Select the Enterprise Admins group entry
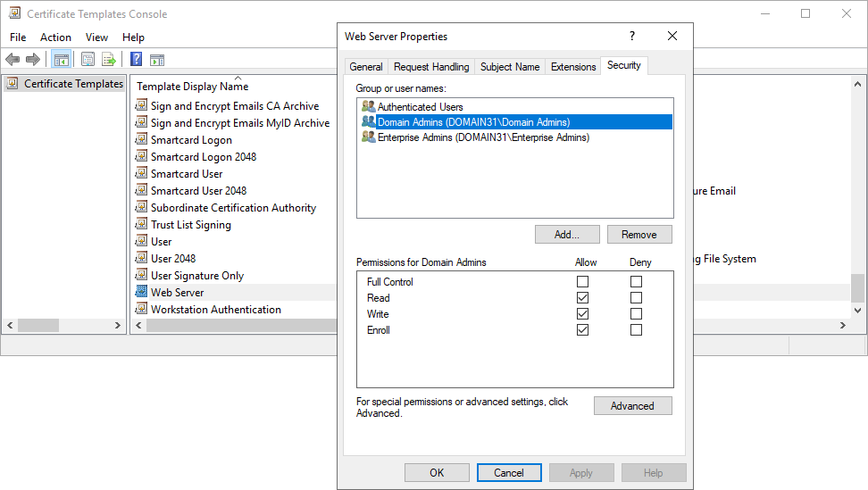Viewport: 868px width, 490px height. coord(482,137)
